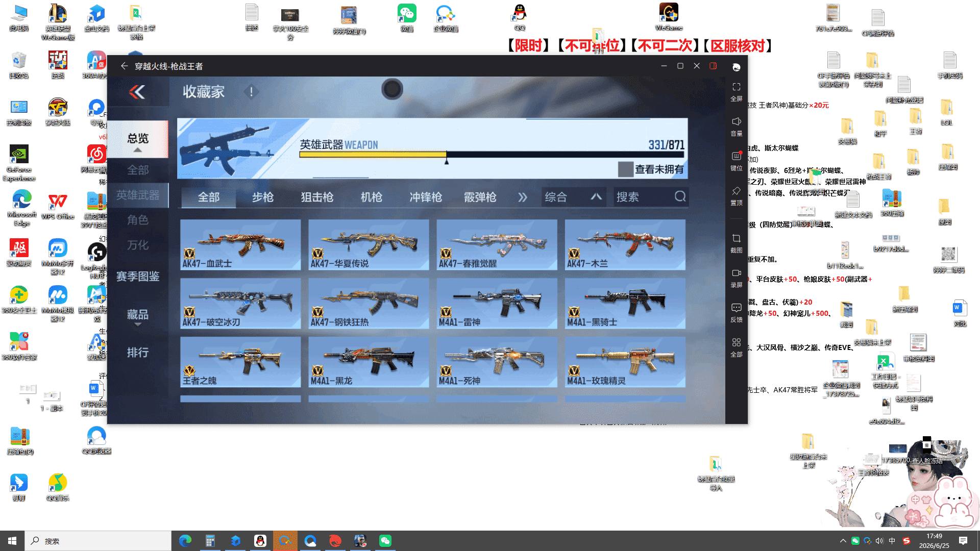Screen dimensions: 980x551
Task: Open the 反馈 feedback icon in emulator sidebar
Action: coord(736,308)
